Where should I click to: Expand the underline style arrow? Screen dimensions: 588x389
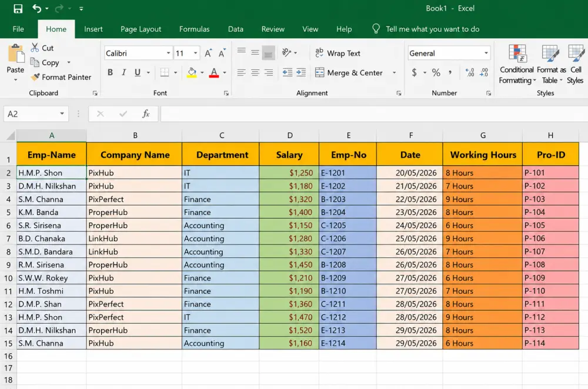149,73
